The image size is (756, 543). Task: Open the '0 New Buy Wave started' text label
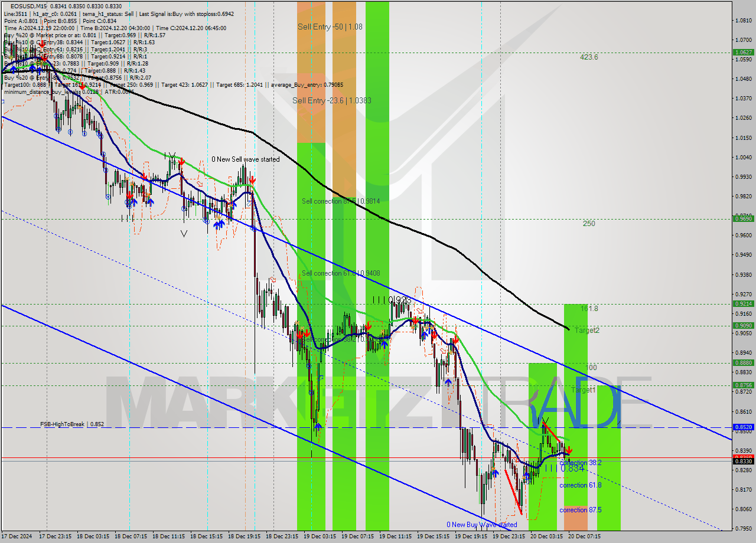pos(481,524)
